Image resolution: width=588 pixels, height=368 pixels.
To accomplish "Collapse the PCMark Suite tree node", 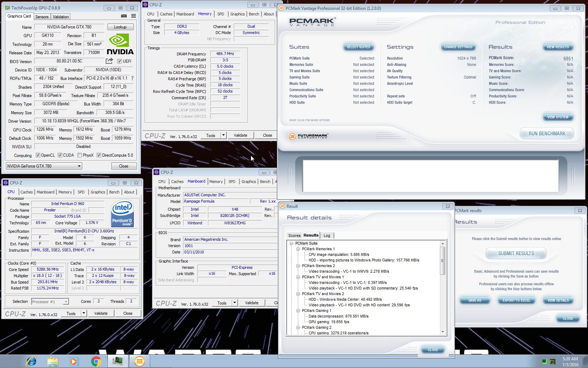I will 292,243.
